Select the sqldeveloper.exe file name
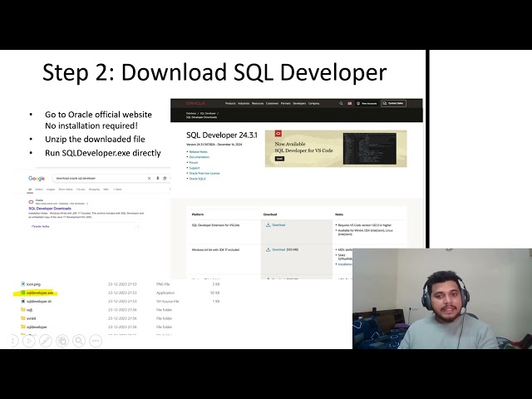Image resolution: width=532 pixels, height=399 pixels. click(x=40, y=293)
